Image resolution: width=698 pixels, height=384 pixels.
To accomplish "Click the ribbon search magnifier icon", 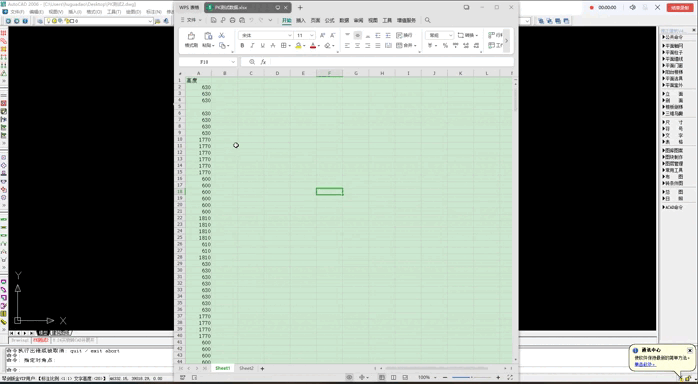I will click(x=427, y=20).
